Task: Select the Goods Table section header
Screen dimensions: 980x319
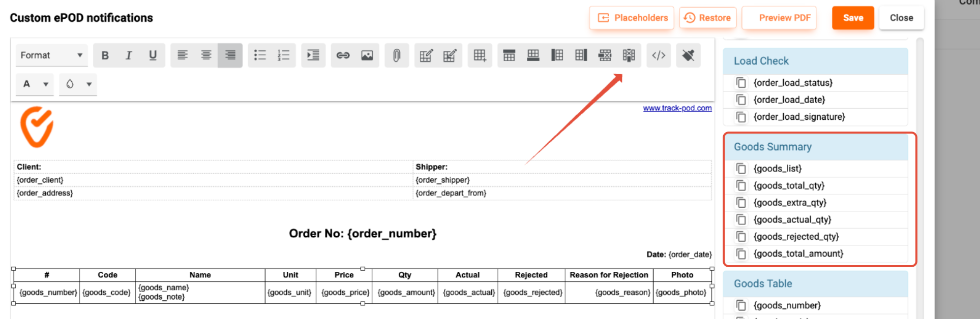Action: pyautogui.click(x=815, y=283)
